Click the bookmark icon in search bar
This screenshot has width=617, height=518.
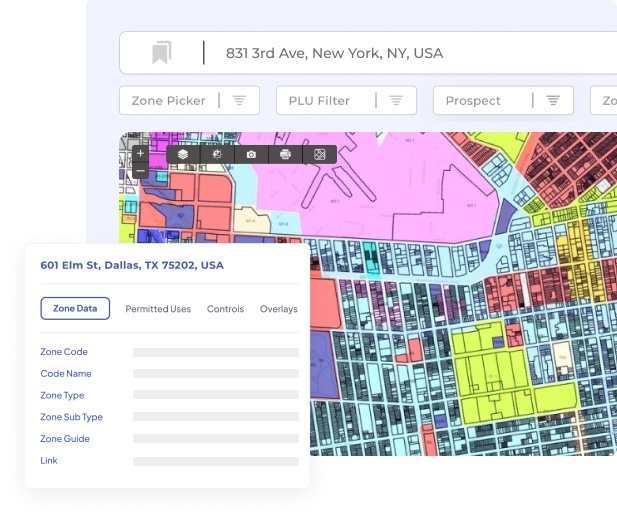pyautogui.click(x=161, y=53)
